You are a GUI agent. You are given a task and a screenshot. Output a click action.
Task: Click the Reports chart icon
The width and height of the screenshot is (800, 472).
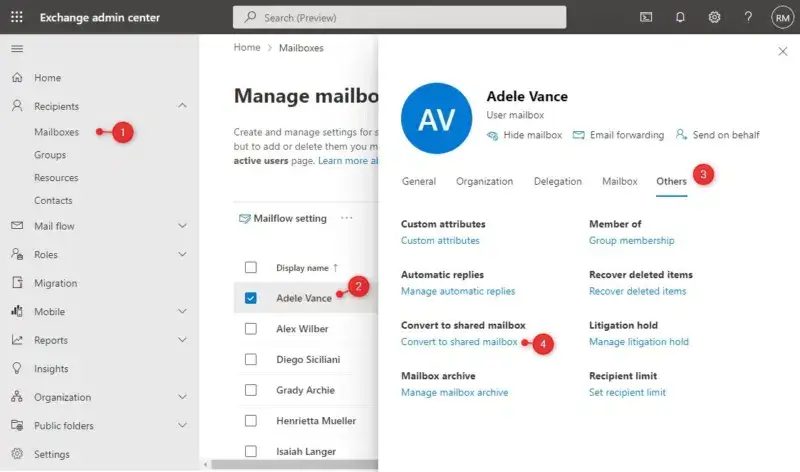(x=17, y=339)
